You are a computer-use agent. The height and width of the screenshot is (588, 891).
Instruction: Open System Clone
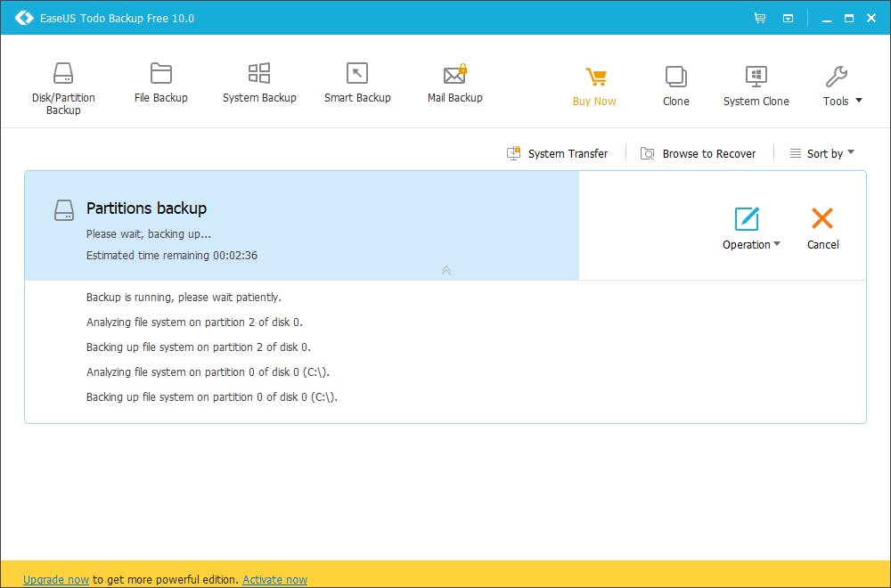(756, 86)
